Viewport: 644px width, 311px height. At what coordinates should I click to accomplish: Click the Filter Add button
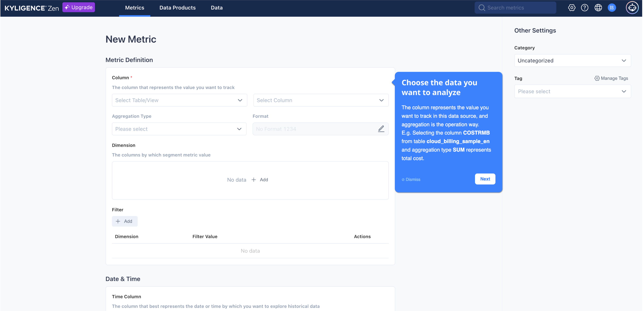(125, 221)
